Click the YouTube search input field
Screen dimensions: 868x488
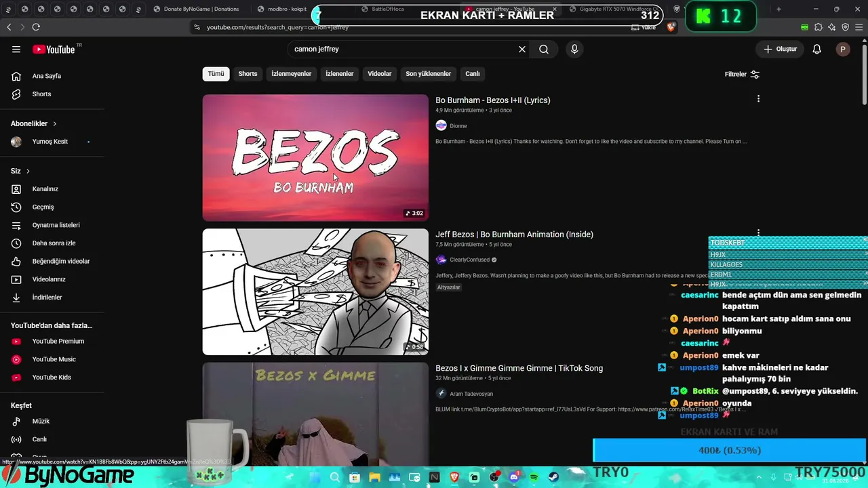pyautogui.click(x=403, y=49)
